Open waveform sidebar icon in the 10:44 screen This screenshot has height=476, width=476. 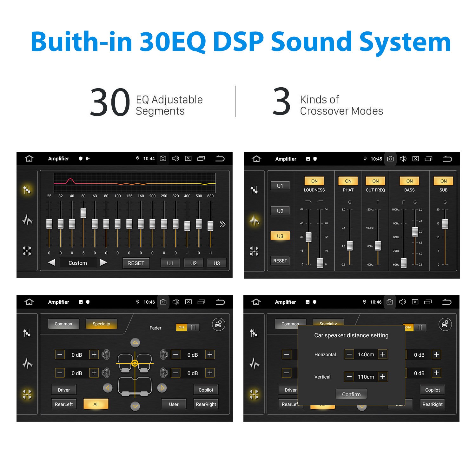(x=27, y=220)
